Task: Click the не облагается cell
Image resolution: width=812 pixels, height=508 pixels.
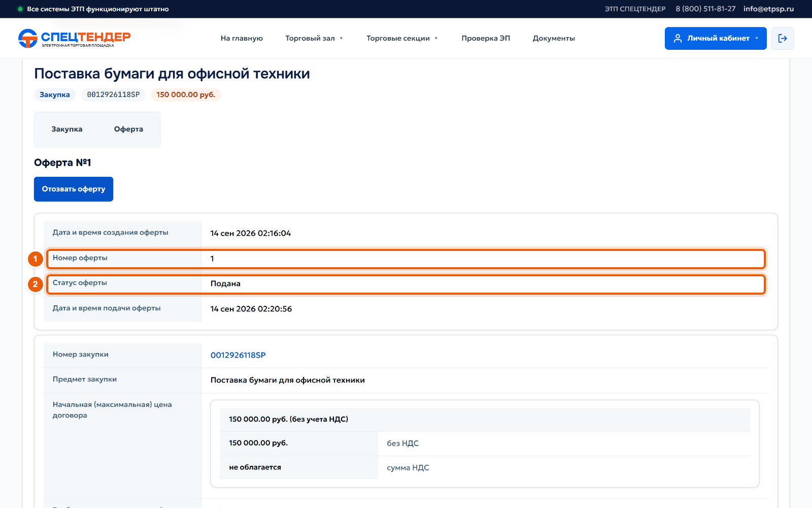Action: click(x=299, y=467)
